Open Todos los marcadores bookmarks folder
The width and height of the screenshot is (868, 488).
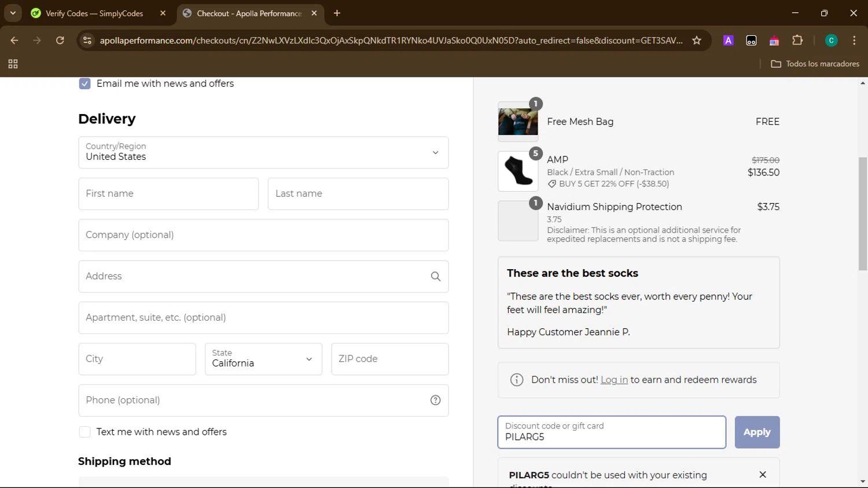(x=815, y=64)
